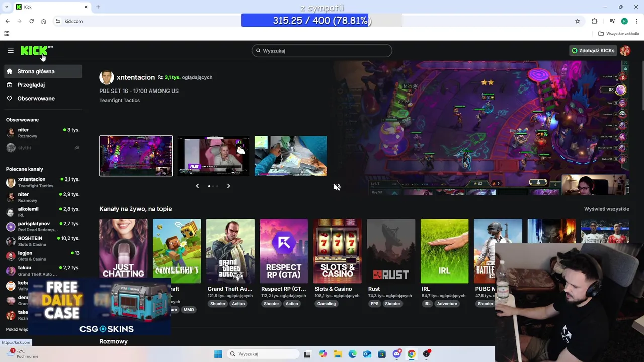
Task: Open the Chrome profile R avatar
Action: coord(624,21)
